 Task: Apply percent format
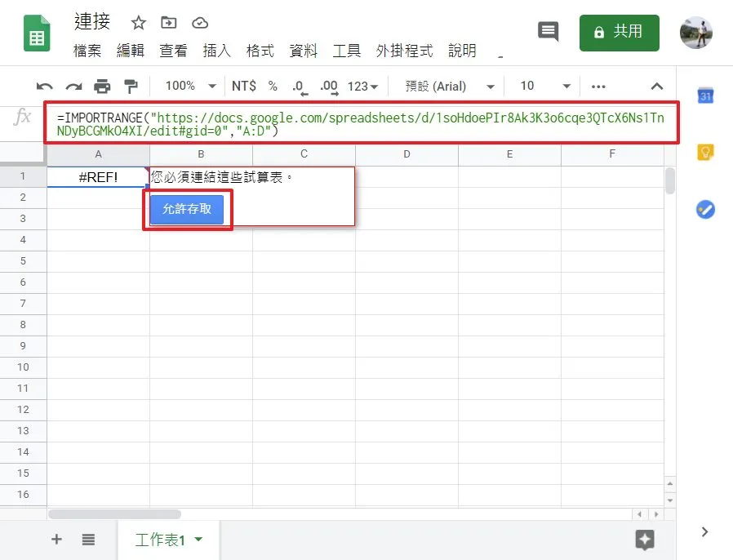[273, 86]
